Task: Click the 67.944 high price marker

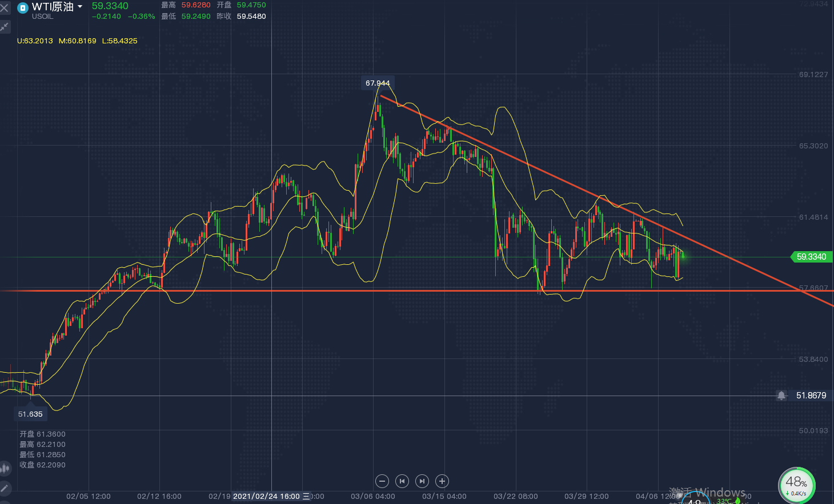Action: (378, 83)
